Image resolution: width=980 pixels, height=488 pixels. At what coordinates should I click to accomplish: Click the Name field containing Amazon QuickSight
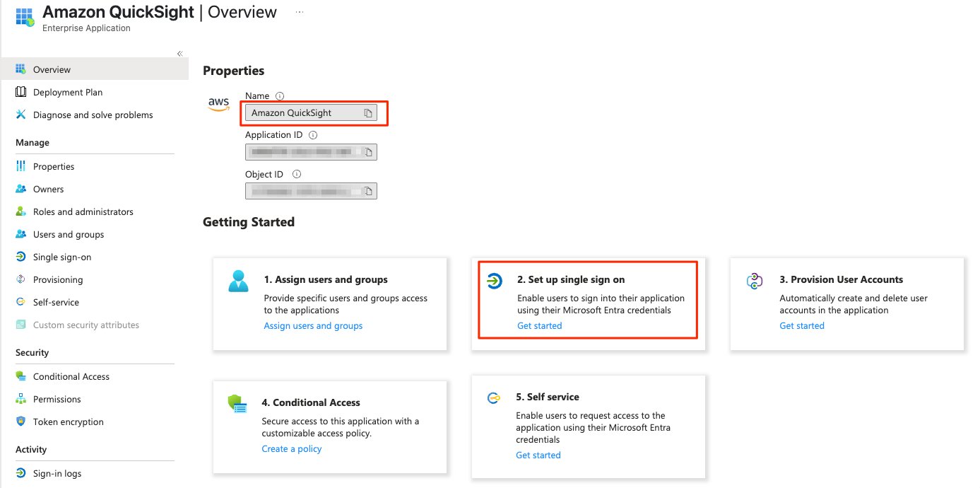[311, 113]
